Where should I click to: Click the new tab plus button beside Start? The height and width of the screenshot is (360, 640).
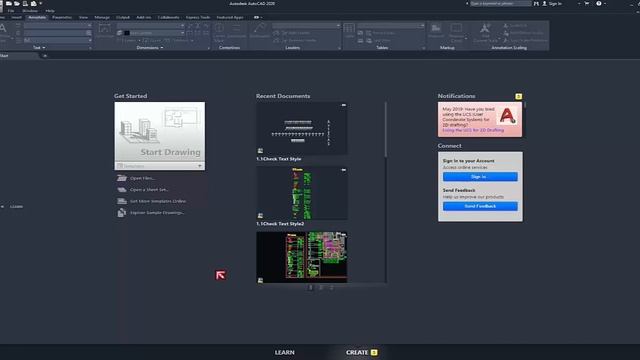pyautogui.click(x=45, y=56)
